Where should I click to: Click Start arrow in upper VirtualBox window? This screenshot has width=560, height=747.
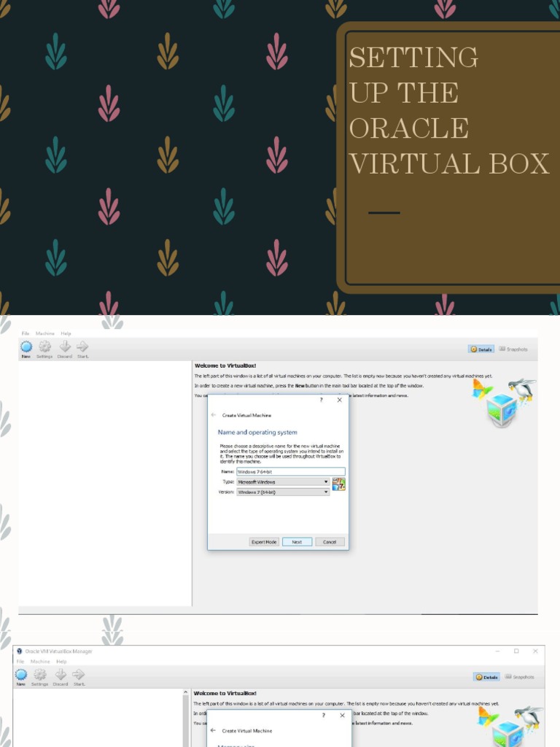[x=82, y=347]
